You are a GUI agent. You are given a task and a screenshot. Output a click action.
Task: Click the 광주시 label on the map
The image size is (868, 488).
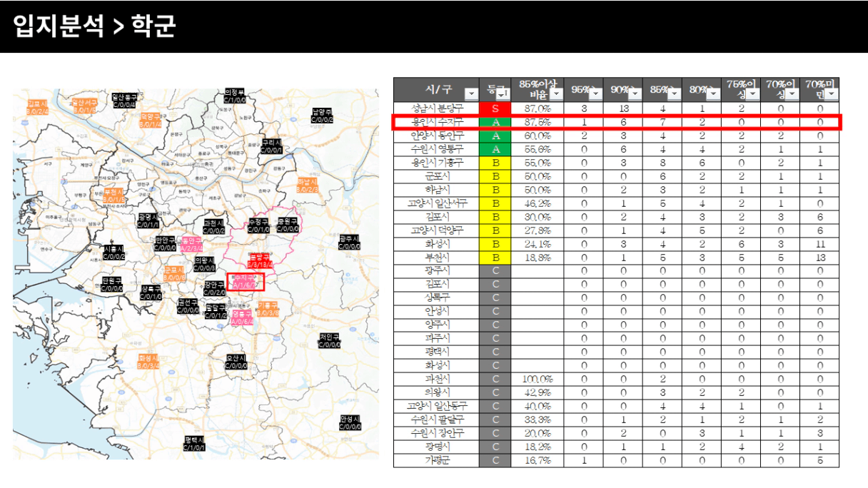349,242
